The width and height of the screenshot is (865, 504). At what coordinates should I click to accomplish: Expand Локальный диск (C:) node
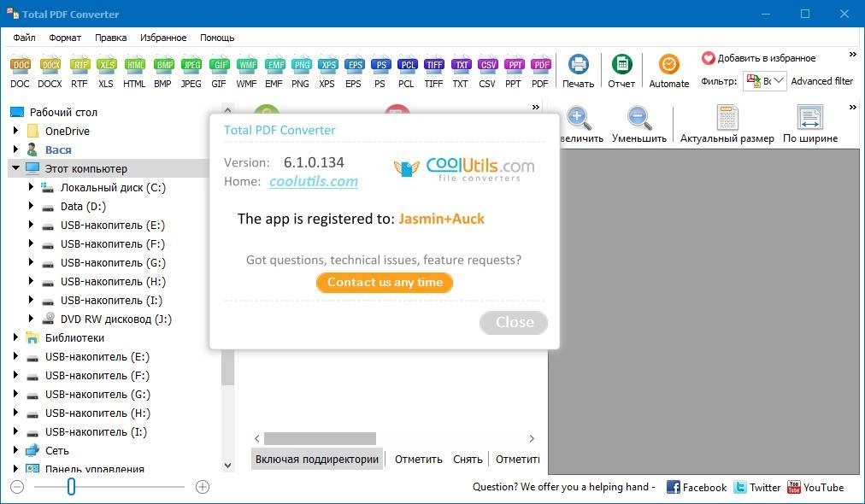click(32, 187)
